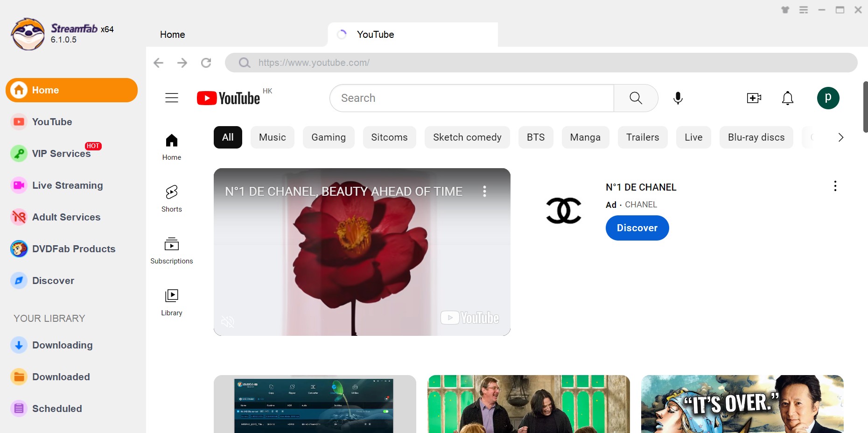
Task: Open Subscriptions in the mini-guide
Action: pos(172,250)
